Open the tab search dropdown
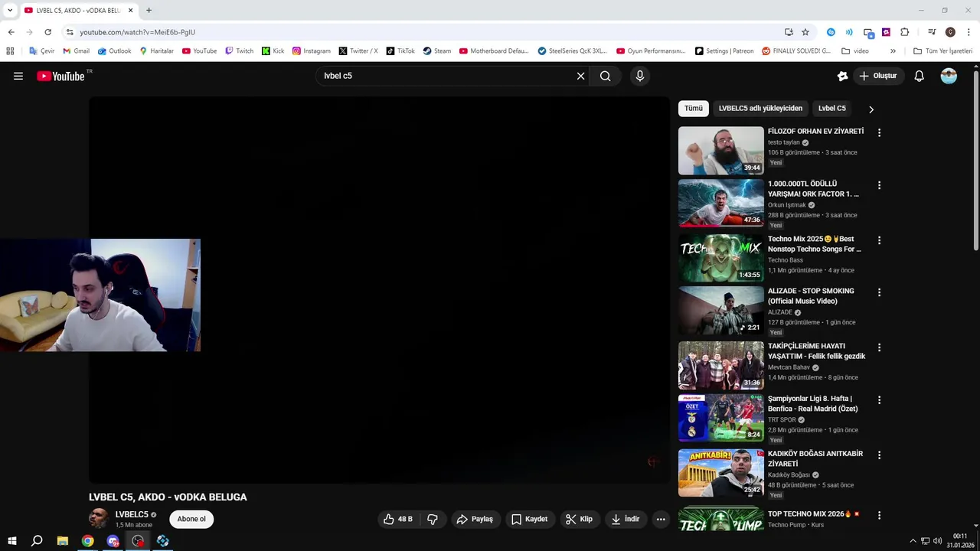The height and width of the screenshot is (551, 980). (x=10, y=11)
